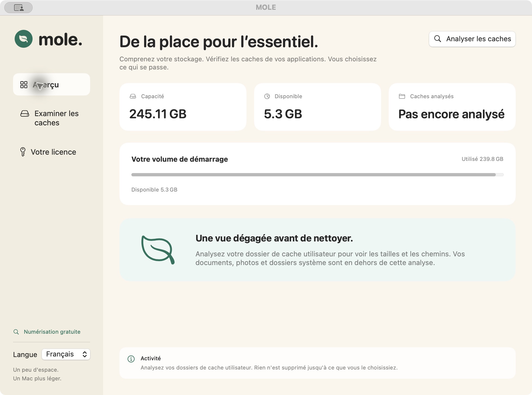
Task: Click the disk icon beside Examiner les caches
Action: tap(25, 114)
